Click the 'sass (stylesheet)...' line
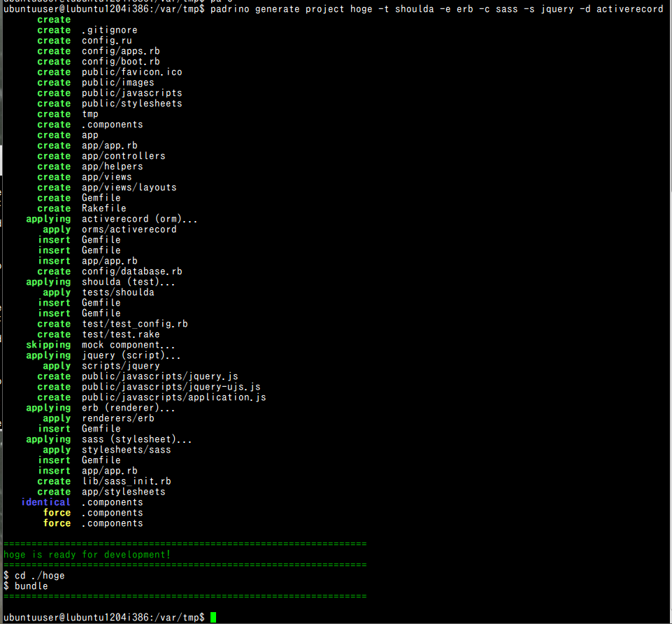This screenshot has height=624, width=672. click(137, 439)
